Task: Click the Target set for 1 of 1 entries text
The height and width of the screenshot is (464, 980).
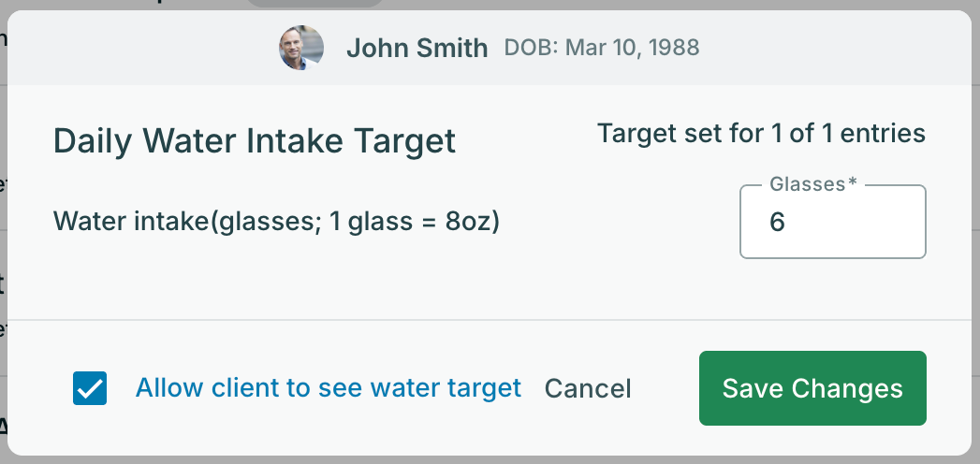Action: click(761, 134)
